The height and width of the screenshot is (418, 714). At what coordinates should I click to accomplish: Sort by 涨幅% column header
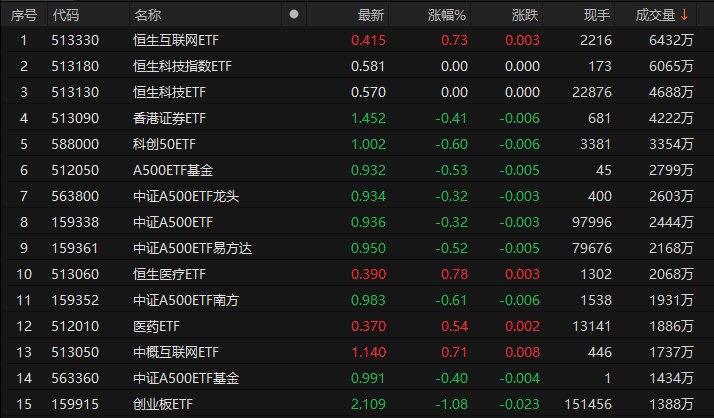pyautogui.click(x=447, y=15)
